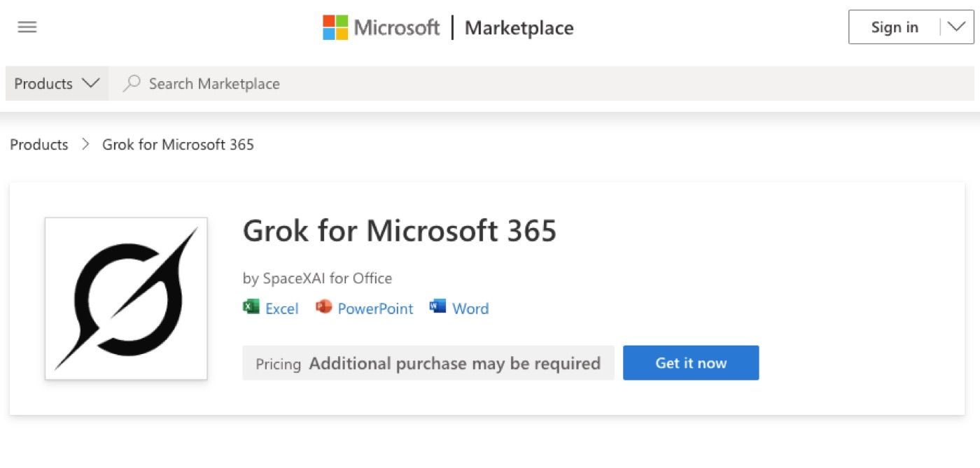Click the Microsoft four-color logo

click(x=335, y=27)
